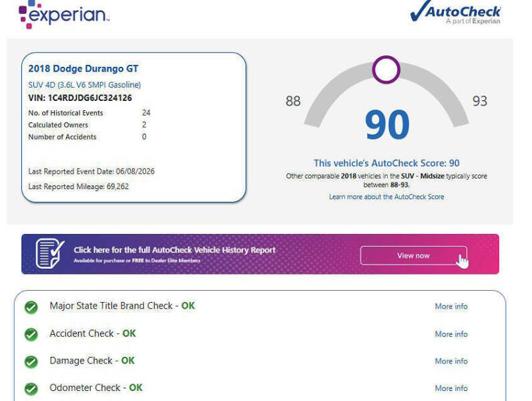Click the 93 high score label
532x401 pixels.
tap(480, 101)
